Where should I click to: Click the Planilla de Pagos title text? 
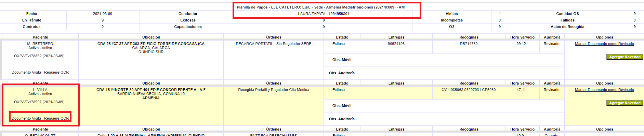[x=320, y=7]
